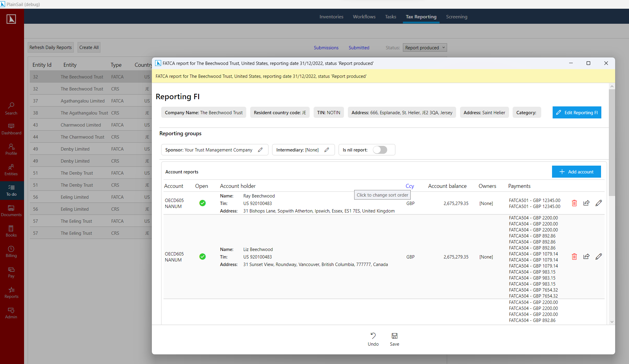Select row 43 Charmwood Limited
Screen dimensions: 629x364
coord(91,125)
